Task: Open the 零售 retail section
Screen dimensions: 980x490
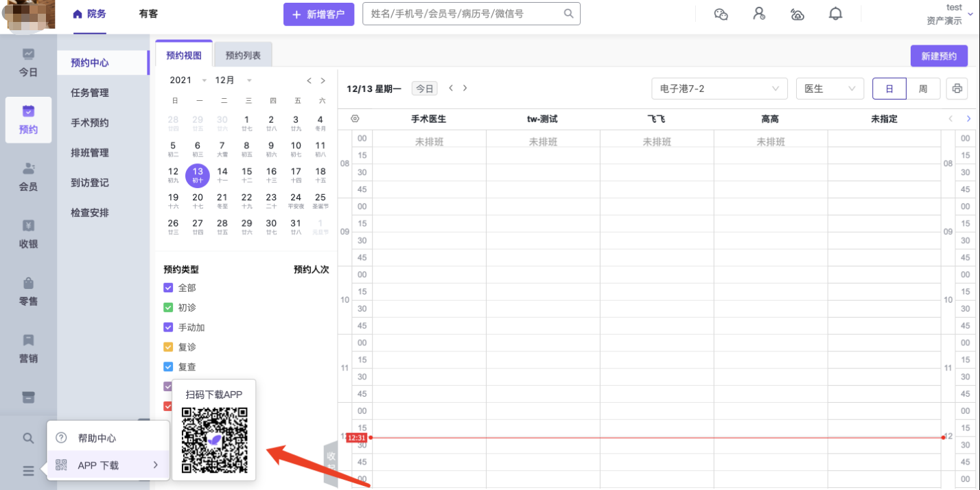Action: tap(28, 292)
